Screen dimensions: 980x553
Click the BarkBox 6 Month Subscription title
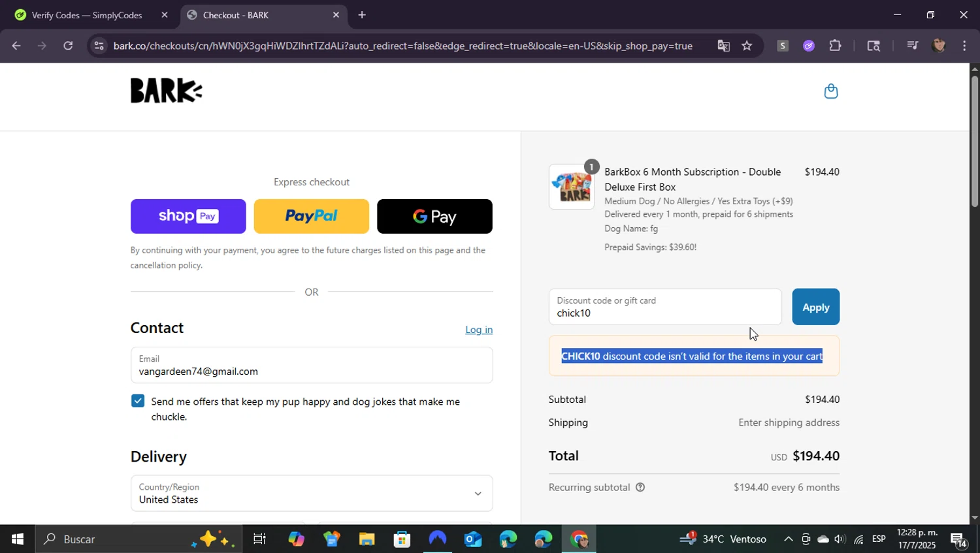coord(693,179)
